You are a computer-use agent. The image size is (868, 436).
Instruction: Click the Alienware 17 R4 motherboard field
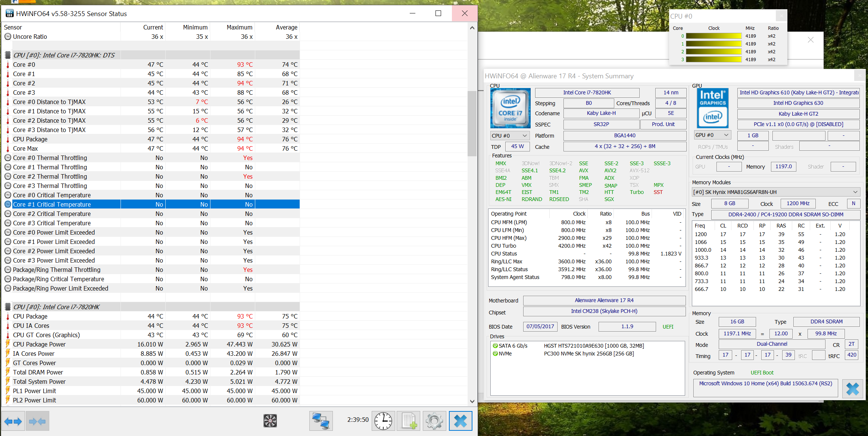click(x=604, y=300)
